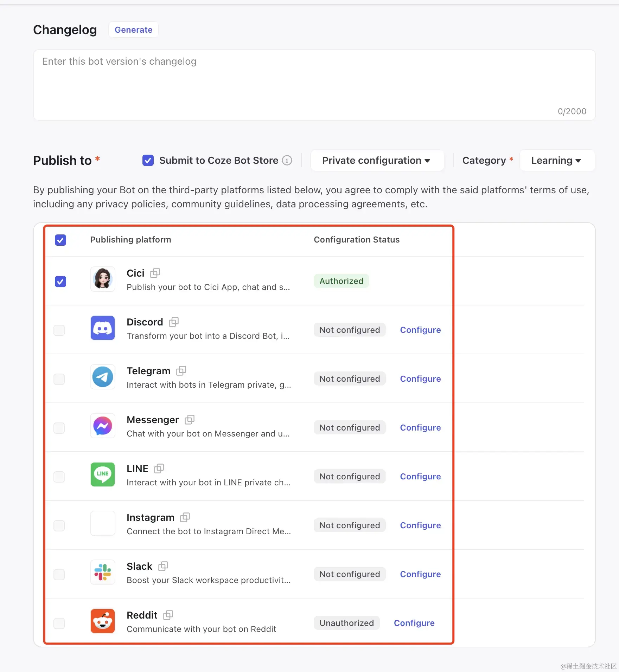Image resolution: width=619 pixels, height=672 pixels.
Task: Click the 0/2000 character counter
Action: [572, 111]
